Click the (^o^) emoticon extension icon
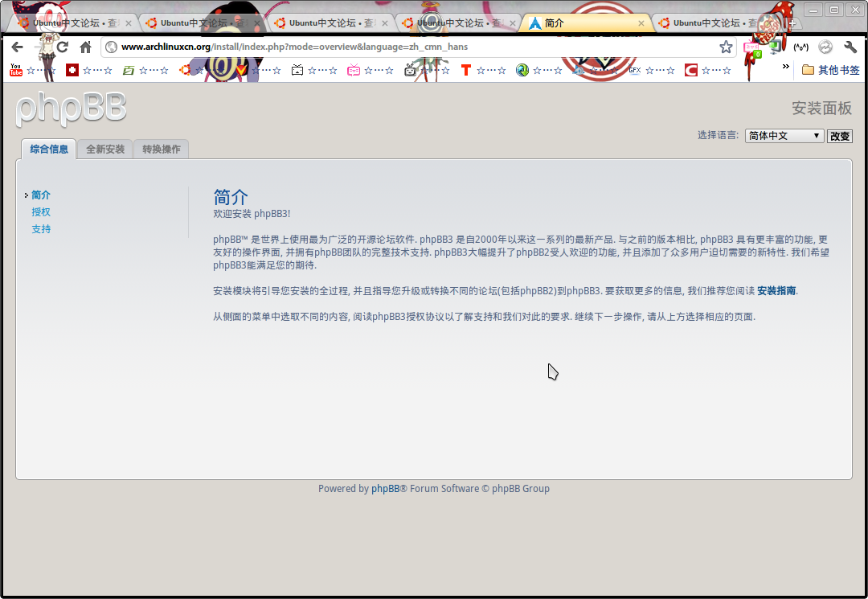This screenshot has height=599, width=868. 801,47
